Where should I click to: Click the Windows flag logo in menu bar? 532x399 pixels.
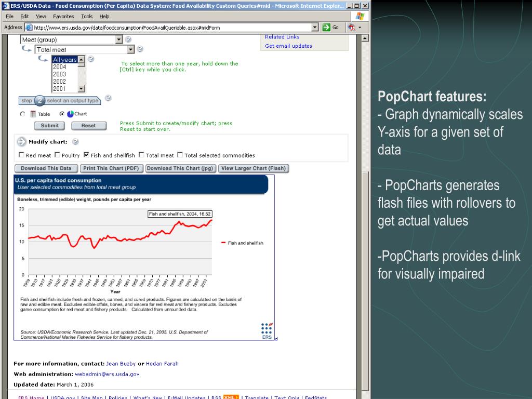click(x=360, y=16)
